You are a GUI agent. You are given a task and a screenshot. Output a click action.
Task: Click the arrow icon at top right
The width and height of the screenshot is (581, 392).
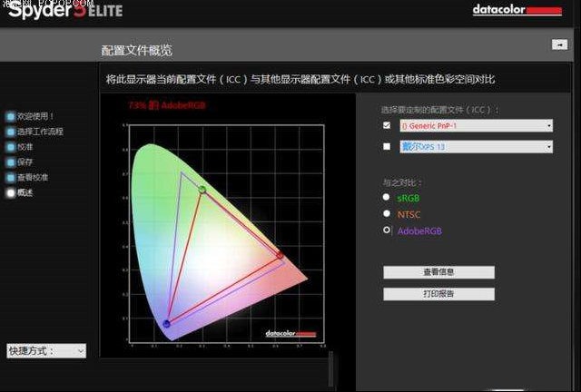point(559,44)
